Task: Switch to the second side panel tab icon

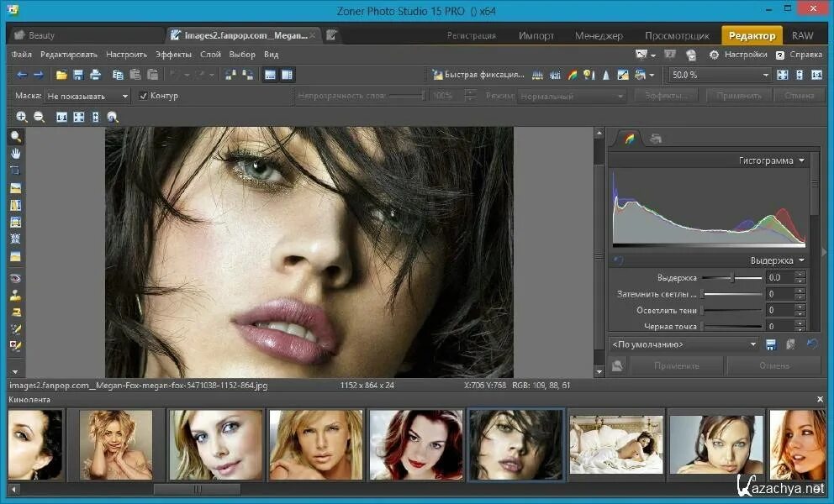Action: point(655,139)
